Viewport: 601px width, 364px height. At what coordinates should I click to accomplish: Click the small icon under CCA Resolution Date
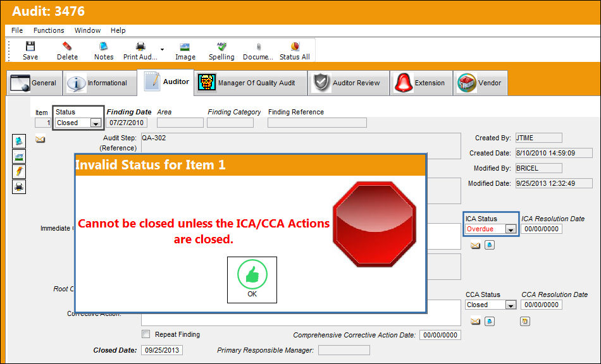coord(525,321)
